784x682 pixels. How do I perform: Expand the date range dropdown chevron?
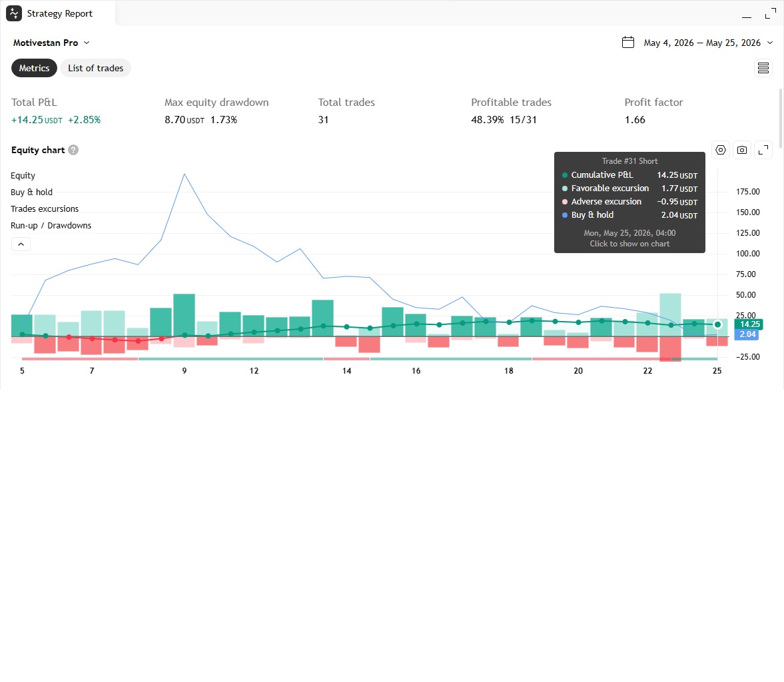point(770,43)
